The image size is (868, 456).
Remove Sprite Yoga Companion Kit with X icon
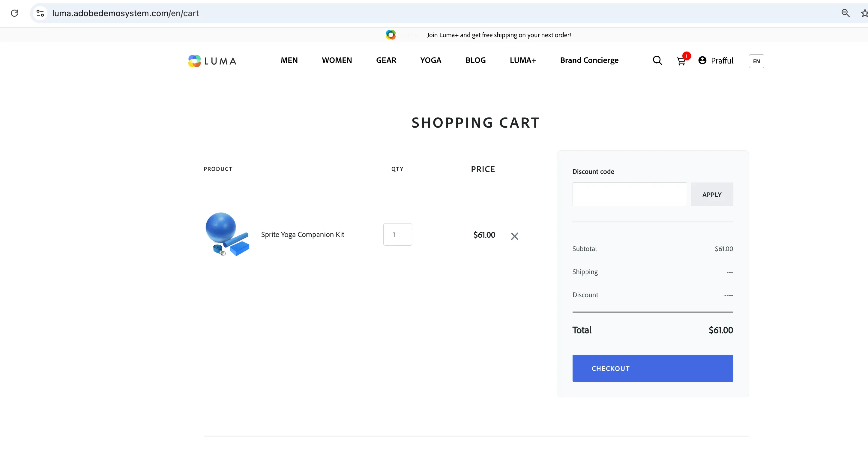point(515,236)
